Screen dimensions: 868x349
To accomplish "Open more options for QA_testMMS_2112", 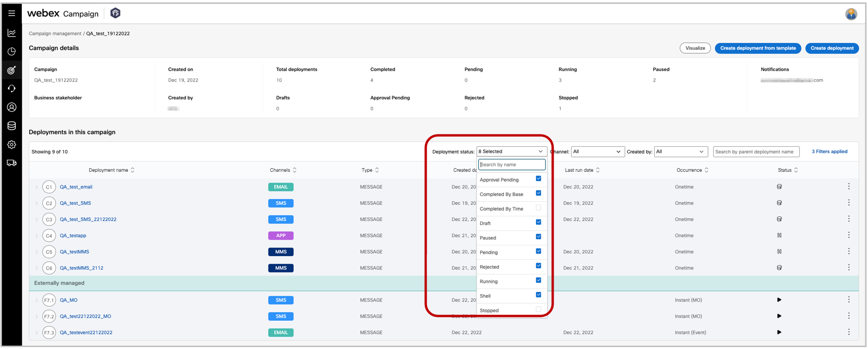I will (x=849, y=268).
